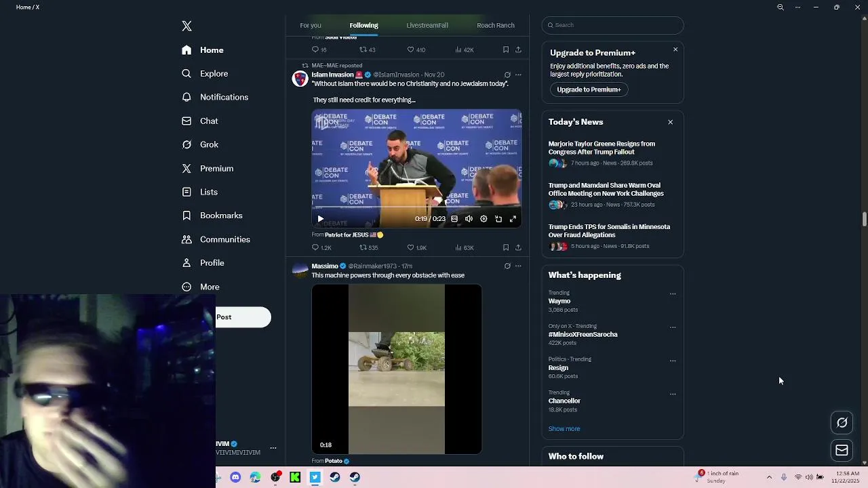Click the Profile person icon
This screenshot has width=868, height=488.
pos(186,263)
